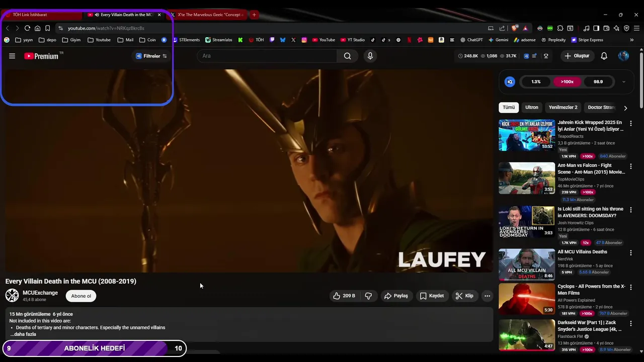Open the Kick bookmark icon
The height and width of the screenshot is (362, 644).
coord(240,40)
